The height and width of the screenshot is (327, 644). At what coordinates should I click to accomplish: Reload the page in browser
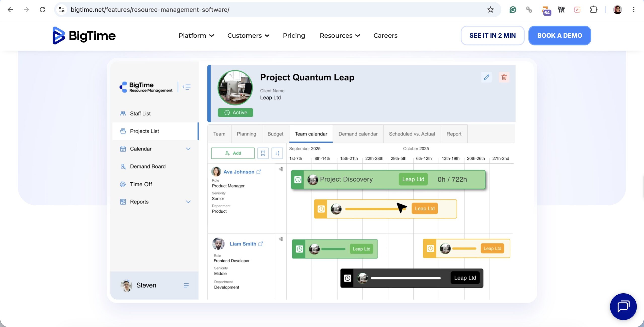coord(43,10)
